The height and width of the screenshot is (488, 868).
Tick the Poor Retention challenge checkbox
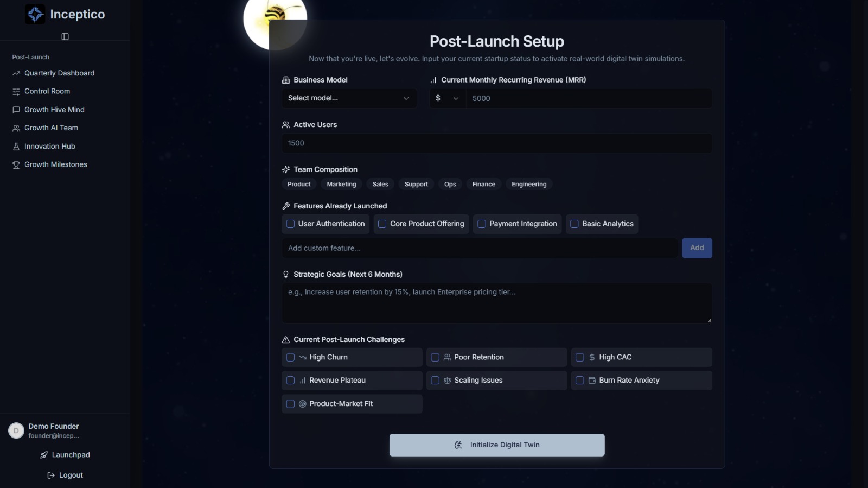pyautogui.click(x=435, y=357)
